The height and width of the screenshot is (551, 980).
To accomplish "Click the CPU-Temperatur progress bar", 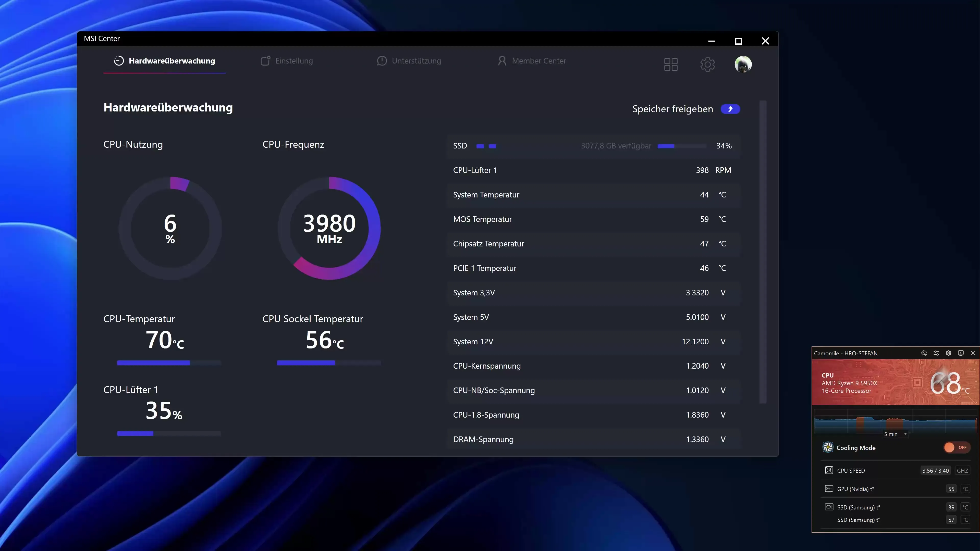I will [168, 363].
